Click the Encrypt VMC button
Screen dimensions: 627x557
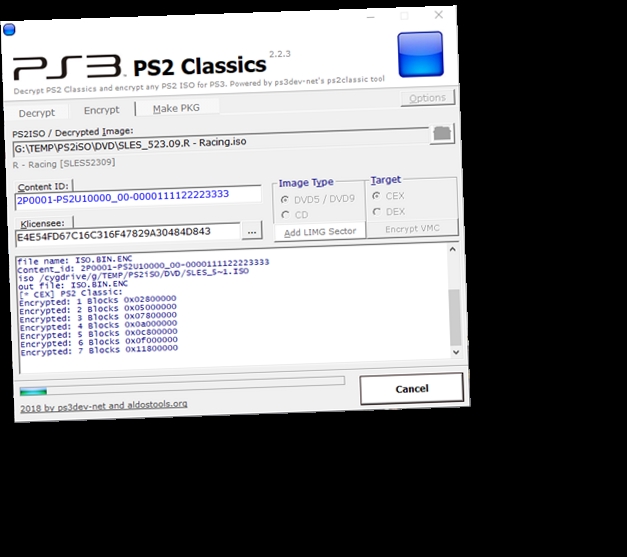tap(412, 229)
